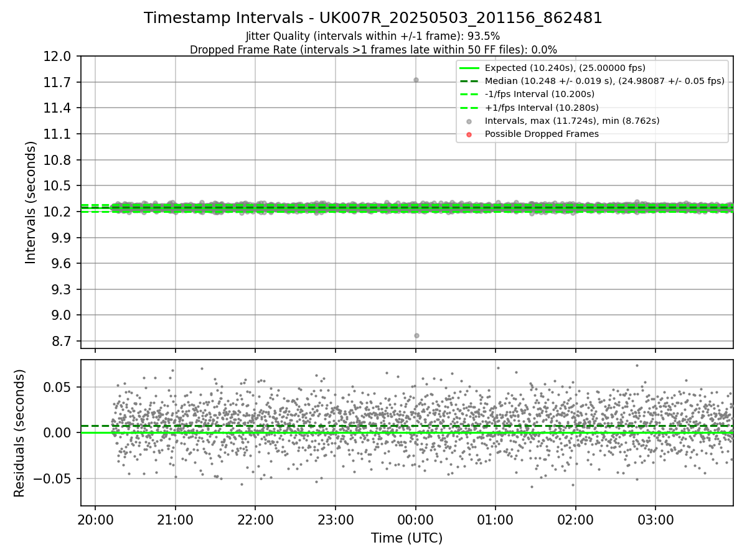
Task: Click the Intervals (seconds) y-axis label
Action: click(31, 202)
